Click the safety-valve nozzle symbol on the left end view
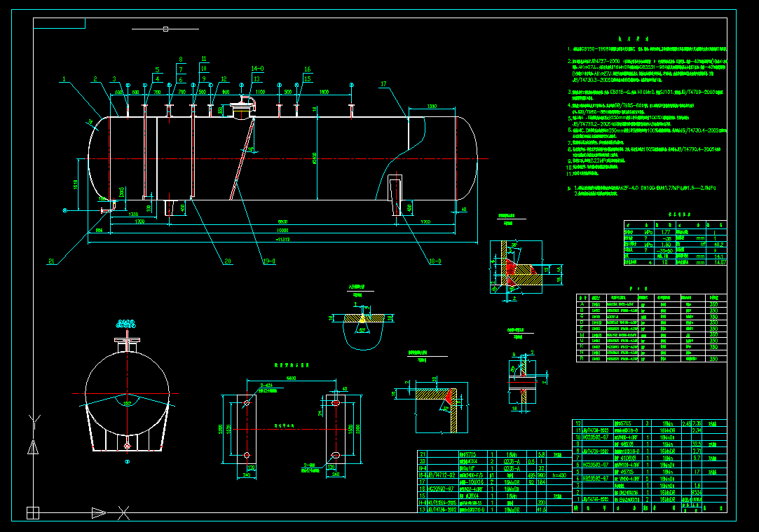The height and width of the screenshot is (532, 759). tap(126, 341)
